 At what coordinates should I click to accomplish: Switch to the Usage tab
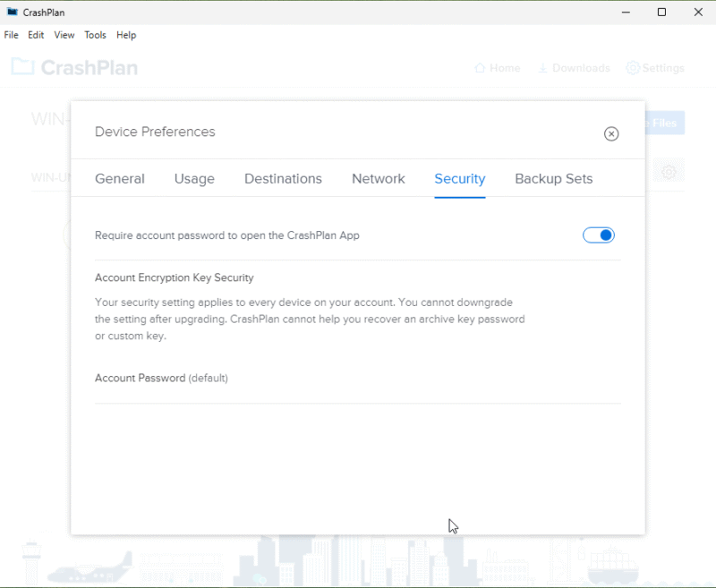point(194,178)
